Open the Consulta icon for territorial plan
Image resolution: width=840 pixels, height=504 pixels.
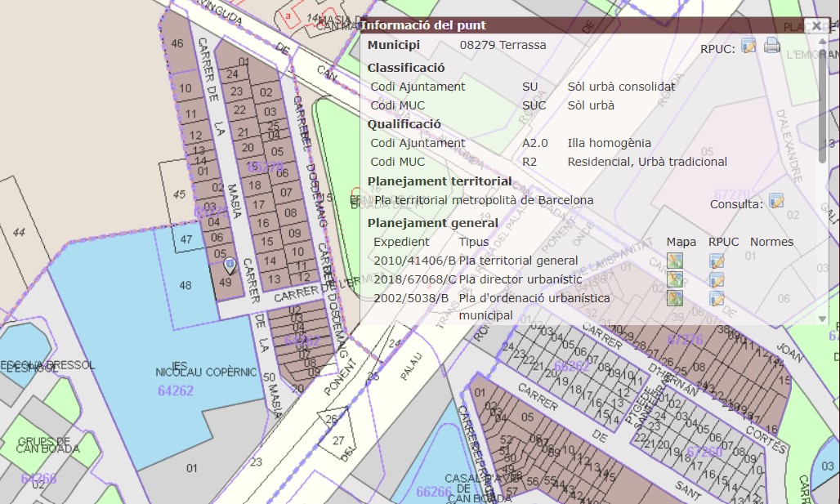776,202
